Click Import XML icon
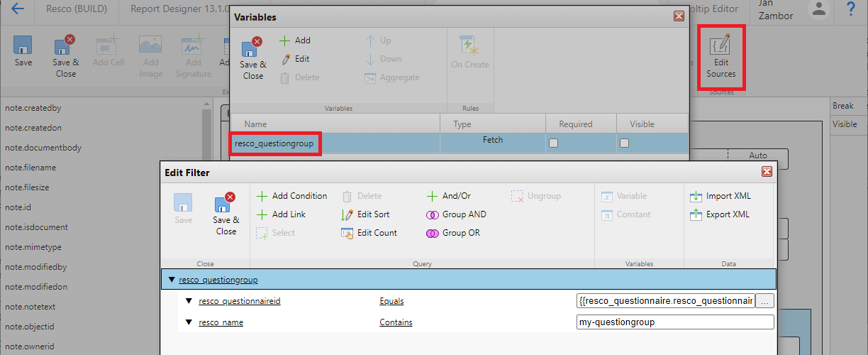 [696, 196]
